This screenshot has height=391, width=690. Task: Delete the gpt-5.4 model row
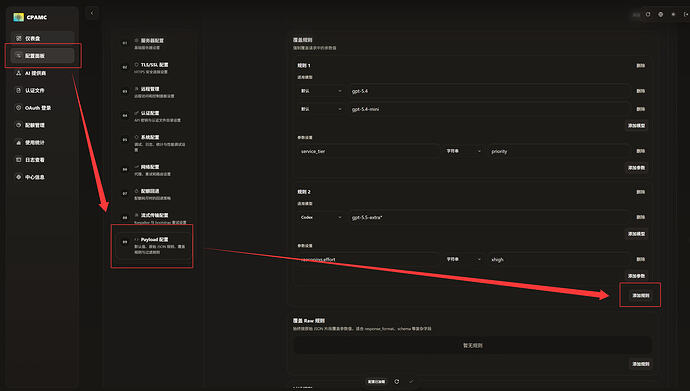tap(640, 91)
